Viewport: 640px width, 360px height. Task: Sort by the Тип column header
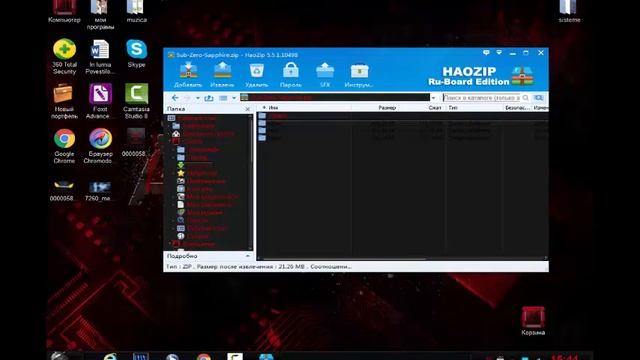(x=453, y=108)
